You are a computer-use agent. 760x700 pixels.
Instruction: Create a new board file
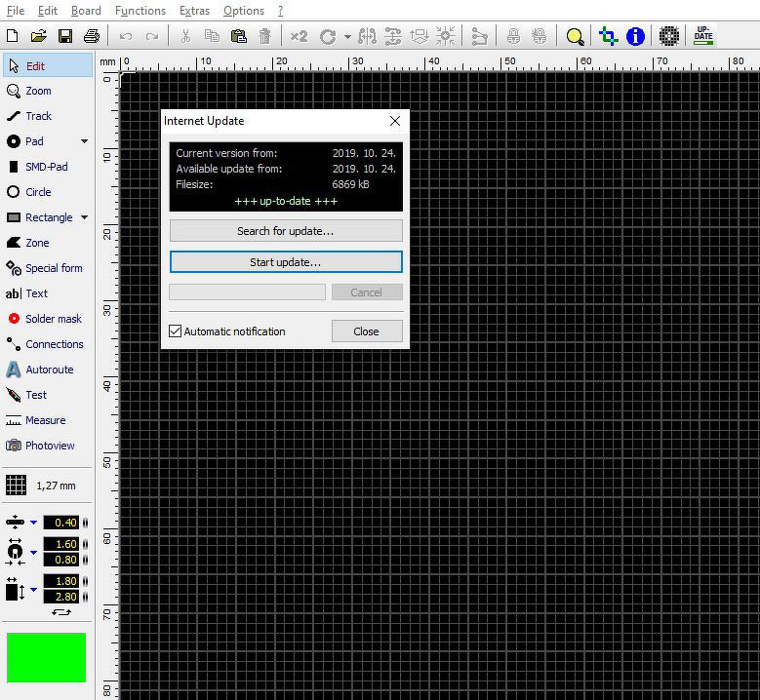[x=13, y=36]
